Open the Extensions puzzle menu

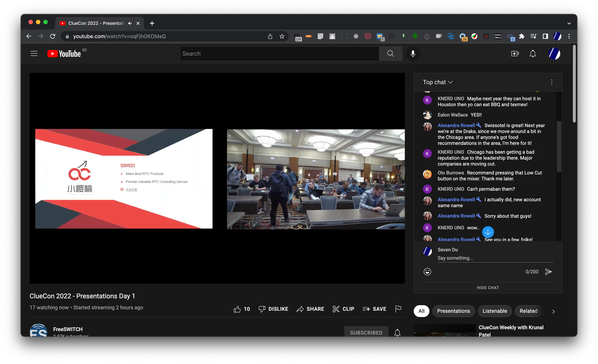(x=522, y=36)
